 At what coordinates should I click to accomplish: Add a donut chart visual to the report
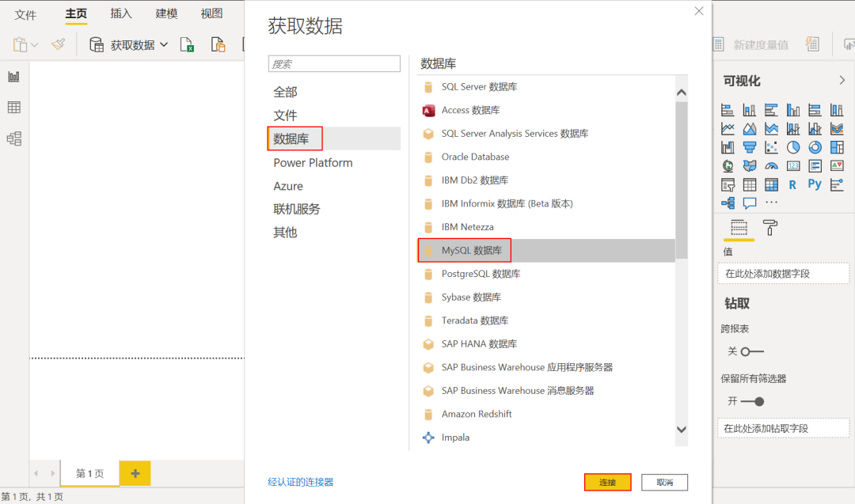click(815, 147)
